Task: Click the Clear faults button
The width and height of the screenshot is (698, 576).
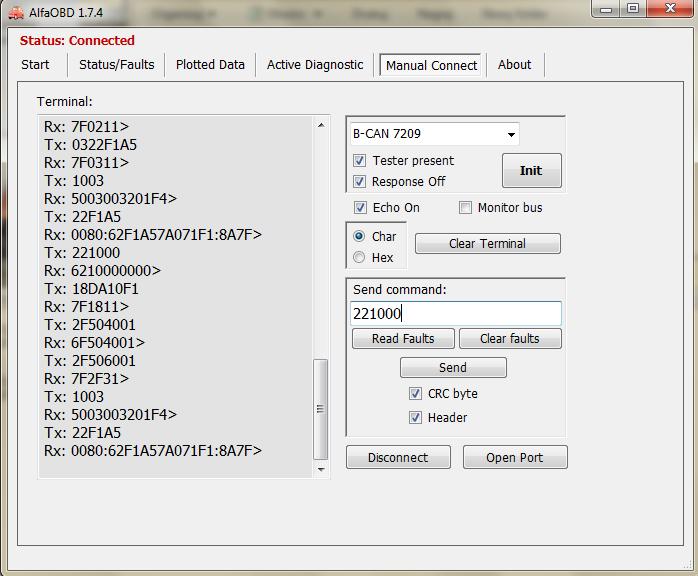Action: pos(510,339)
